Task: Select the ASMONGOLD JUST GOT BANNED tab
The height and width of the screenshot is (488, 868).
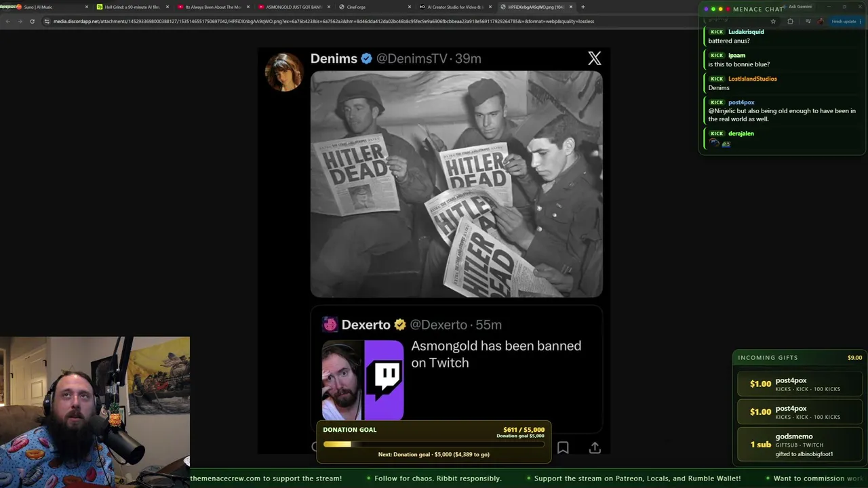Action: tap(294, 7)
